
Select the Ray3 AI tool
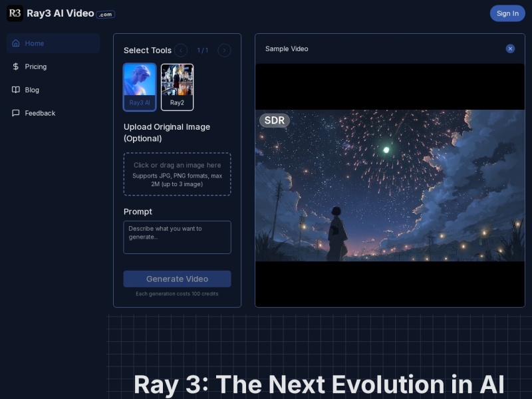coord(139,86)
